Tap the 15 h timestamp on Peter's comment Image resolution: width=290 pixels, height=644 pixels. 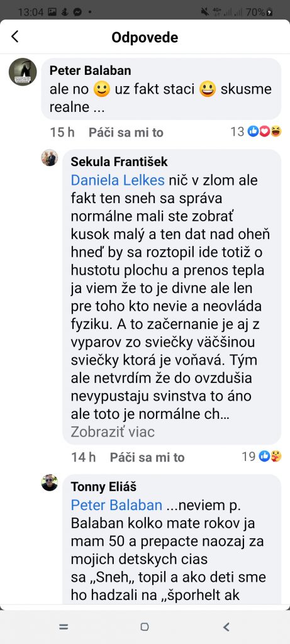tap(62, 132)
